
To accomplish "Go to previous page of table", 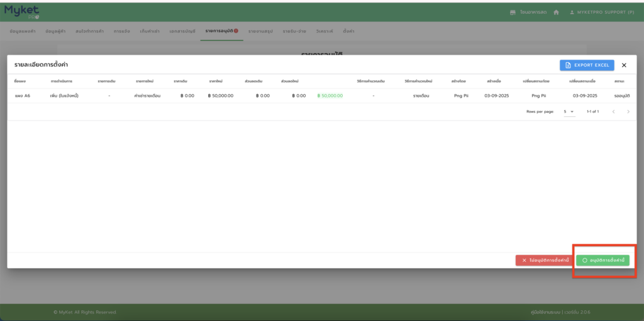I will click(614, 112).
